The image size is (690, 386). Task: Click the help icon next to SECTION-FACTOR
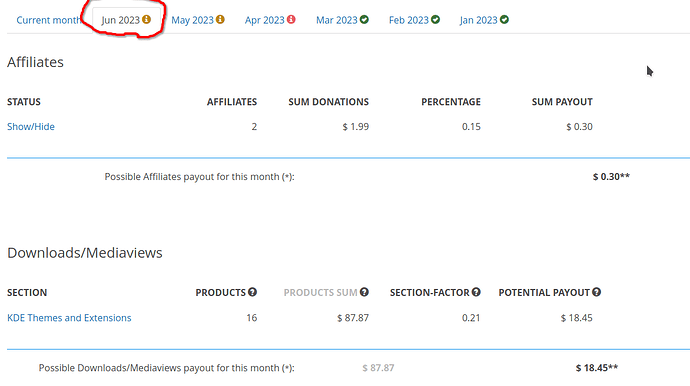pyautogui.click(x=476, y=292)
